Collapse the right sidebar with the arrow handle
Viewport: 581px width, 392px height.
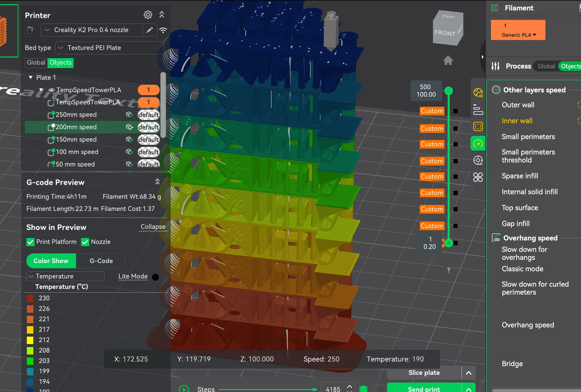[x=482, y=57]
